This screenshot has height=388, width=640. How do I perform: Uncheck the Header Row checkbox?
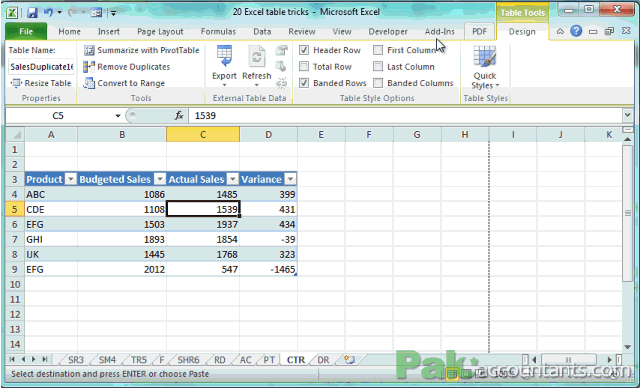[304, 50]
